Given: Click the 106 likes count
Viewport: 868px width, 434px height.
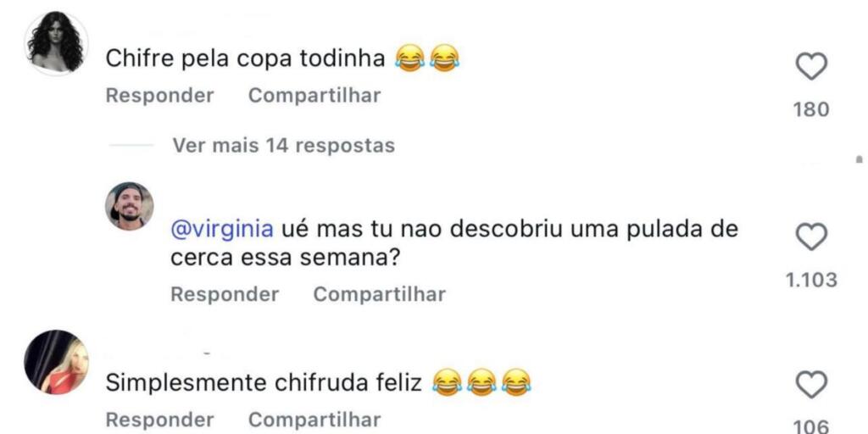Looking at the screenshot, I should point(811,426).
